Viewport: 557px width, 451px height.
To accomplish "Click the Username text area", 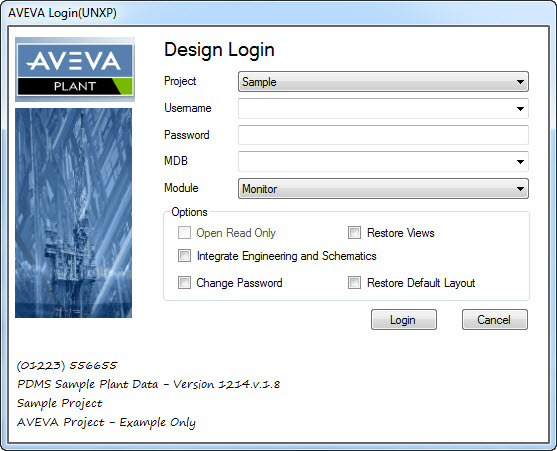I will tap(376, 109).
